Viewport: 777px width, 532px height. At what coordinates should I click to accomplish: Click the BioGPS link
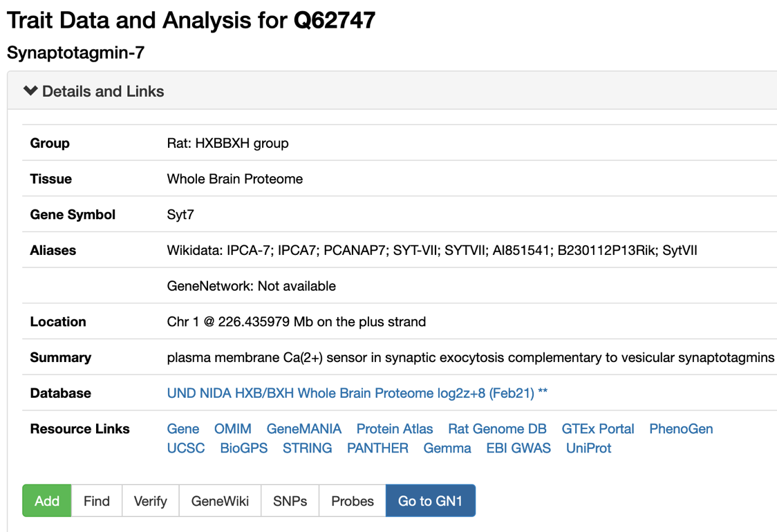tap(243, 448)
